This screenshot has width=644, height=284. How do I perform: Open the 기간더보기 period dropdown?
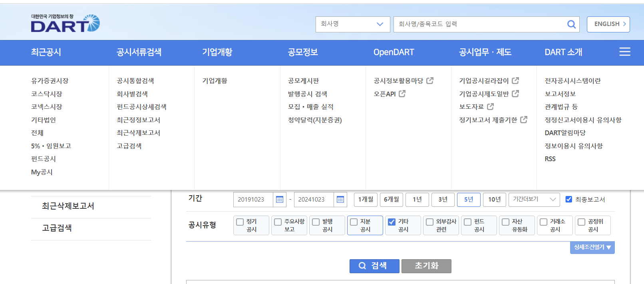535,199
